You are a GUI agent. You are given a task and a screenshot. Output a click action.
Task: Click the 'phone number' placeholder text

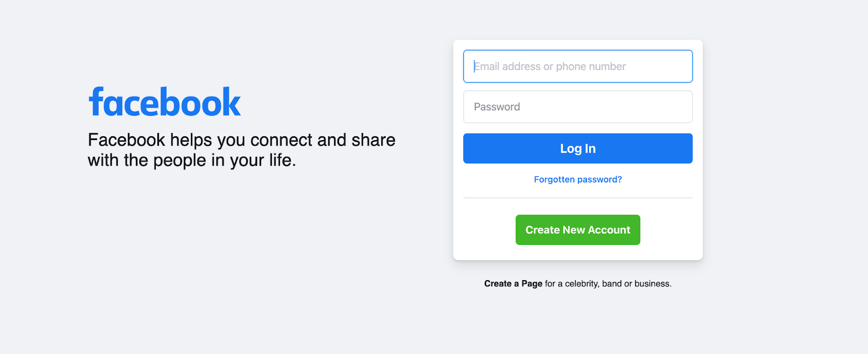coord(590,66)
